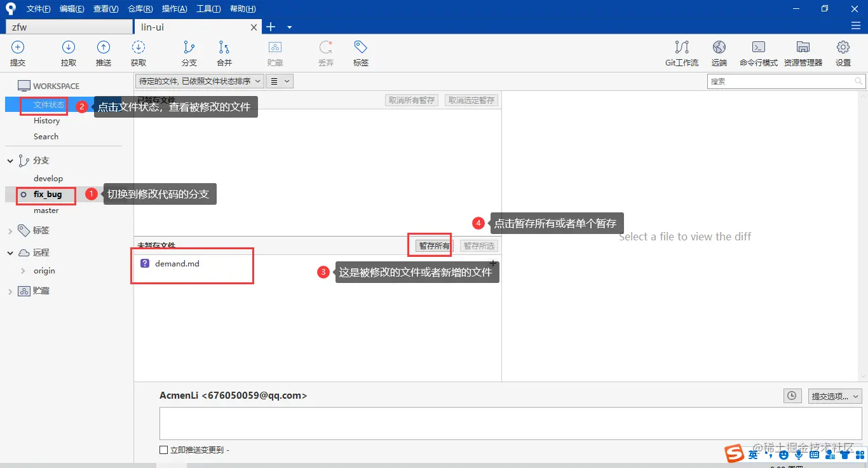Image resolution: width=868 pixels, height=468 pixels.
Task: Switch to the zfw tab
Action: pos(69,27)
